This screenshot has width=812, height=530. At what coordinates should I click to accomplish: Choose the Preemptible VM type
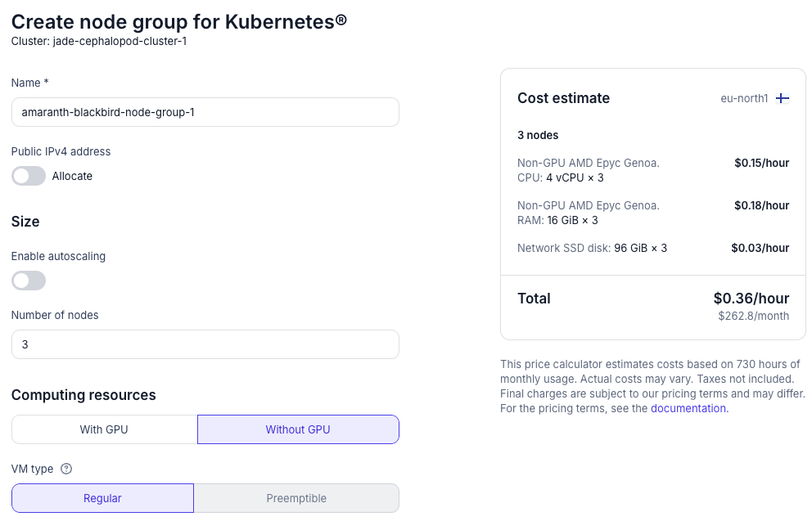point(296,498)
